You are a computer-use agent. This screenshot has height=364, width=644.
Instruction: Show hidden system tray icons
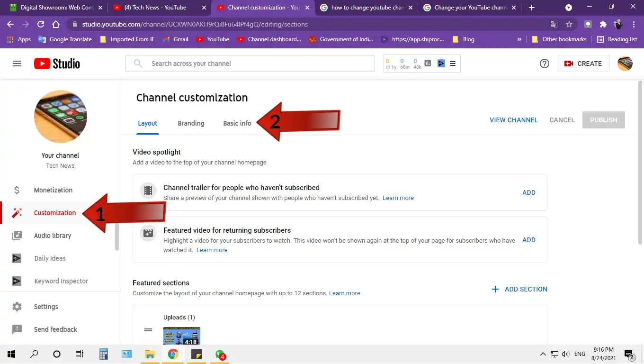click(x=543, y=354)
